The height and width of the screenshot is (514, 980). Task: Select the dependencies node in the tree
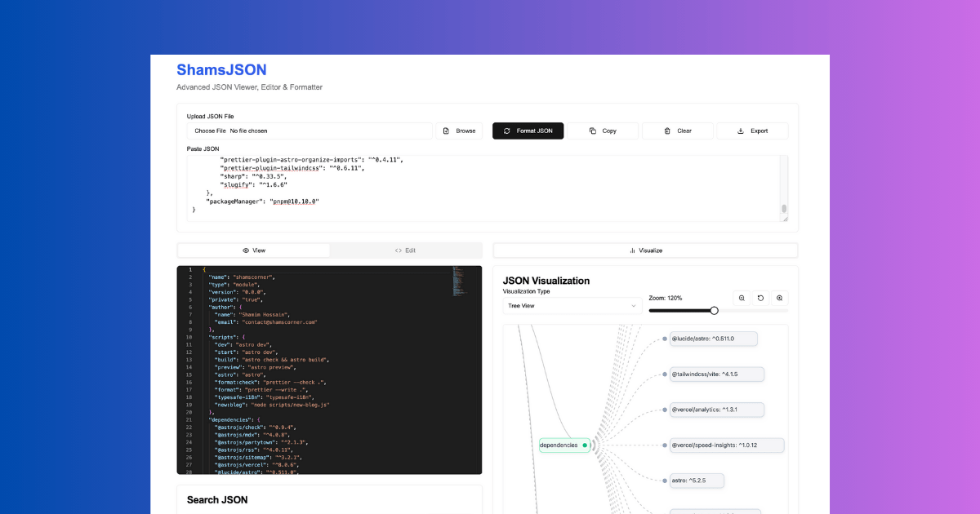(564, 445)
